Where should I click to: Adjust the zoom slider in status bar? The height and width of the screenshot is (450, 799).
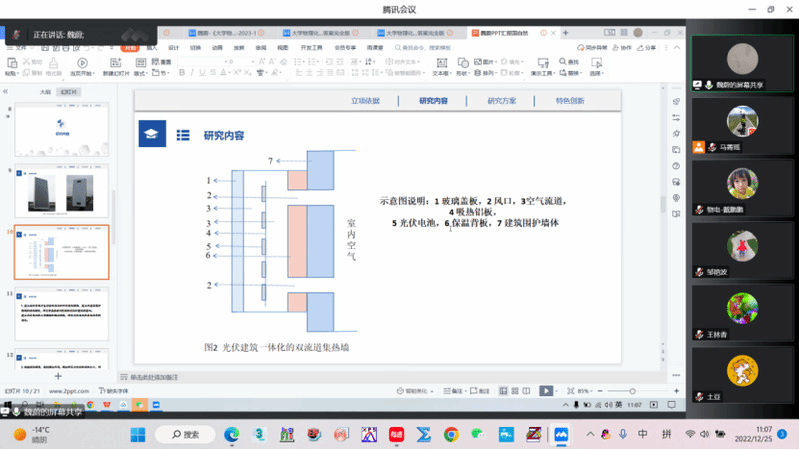(x=632, y=391)
